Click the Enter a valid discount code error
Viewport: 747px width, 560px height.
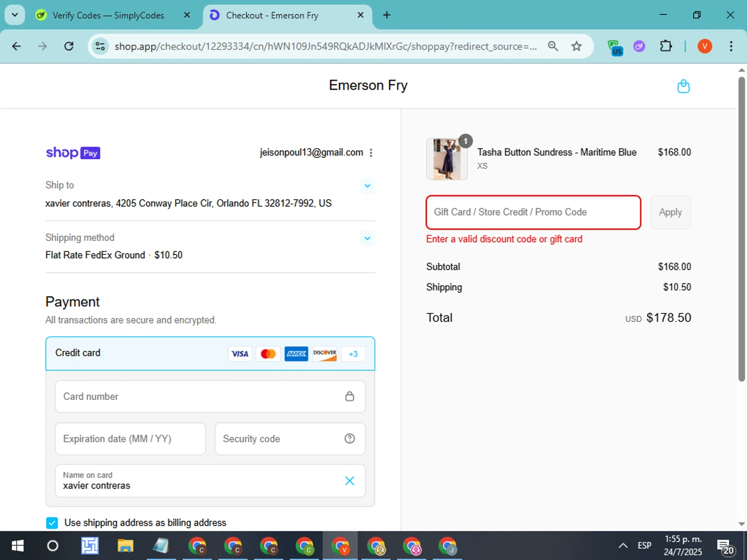pos(504,239)
